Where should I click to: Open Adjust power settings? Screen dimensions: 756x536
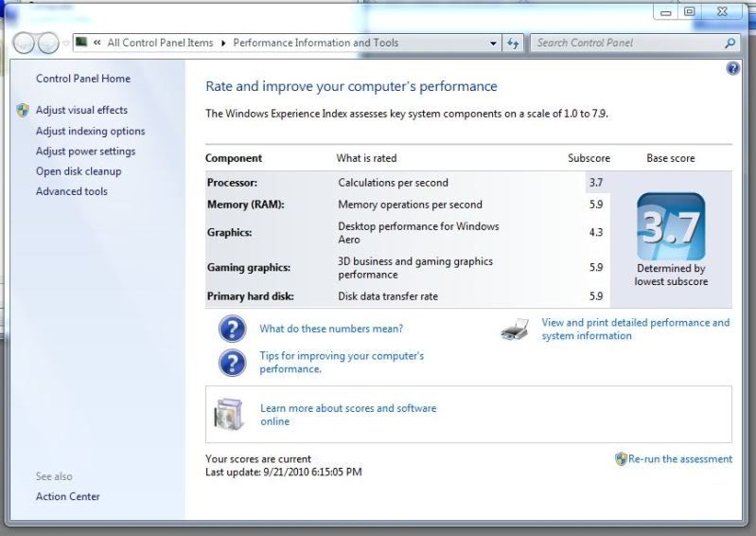[85, 151]
